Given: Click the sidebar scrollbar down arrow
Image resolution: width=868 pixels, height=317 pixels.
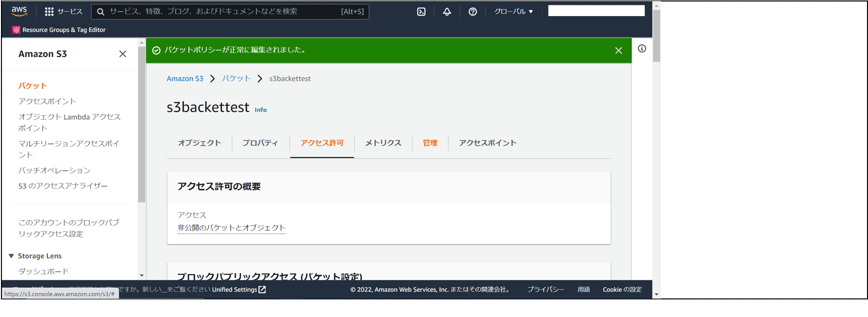Looking at the screenshot, I should [x=142, y=275].
